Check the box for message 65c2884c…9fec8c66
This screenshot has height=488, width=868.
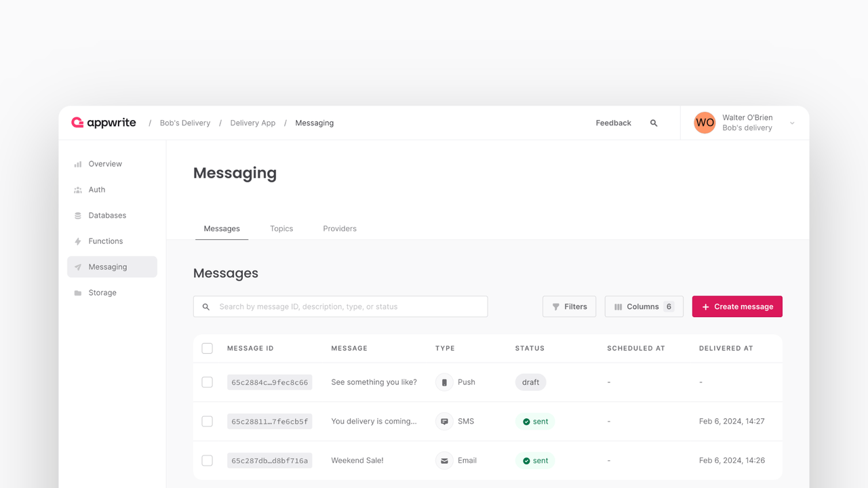(x=208, y=382)
